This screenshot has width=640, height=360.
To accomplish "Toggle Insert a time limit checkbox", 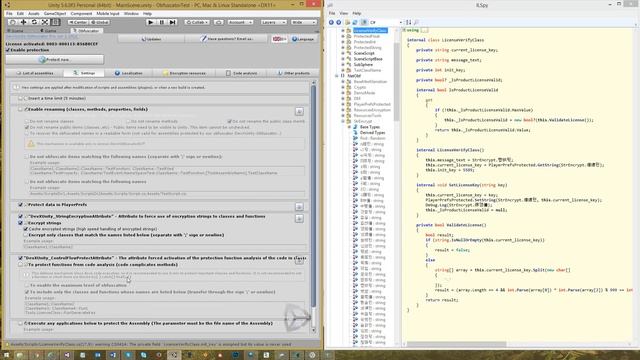I will tap(20, 98).
